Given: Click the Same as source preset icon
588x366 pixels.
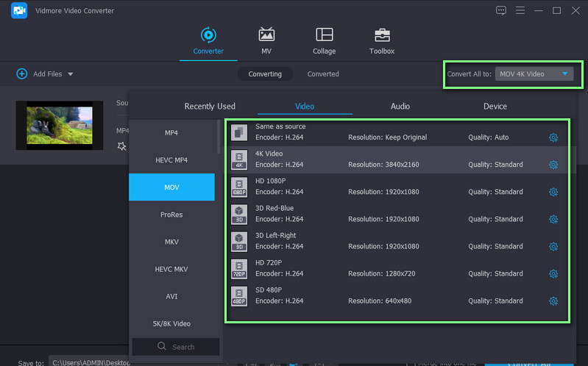Looking at the screenshot, I should (x=239, y=132).
